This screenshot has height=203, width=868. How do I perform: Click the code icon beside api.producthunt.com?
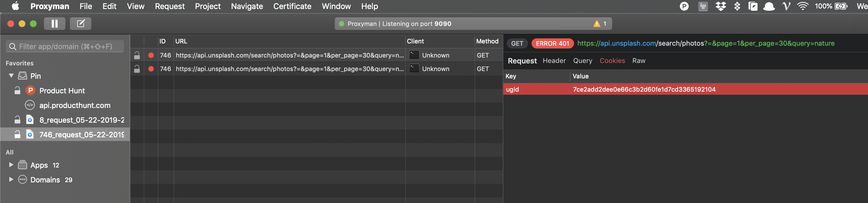coord(30,105)
